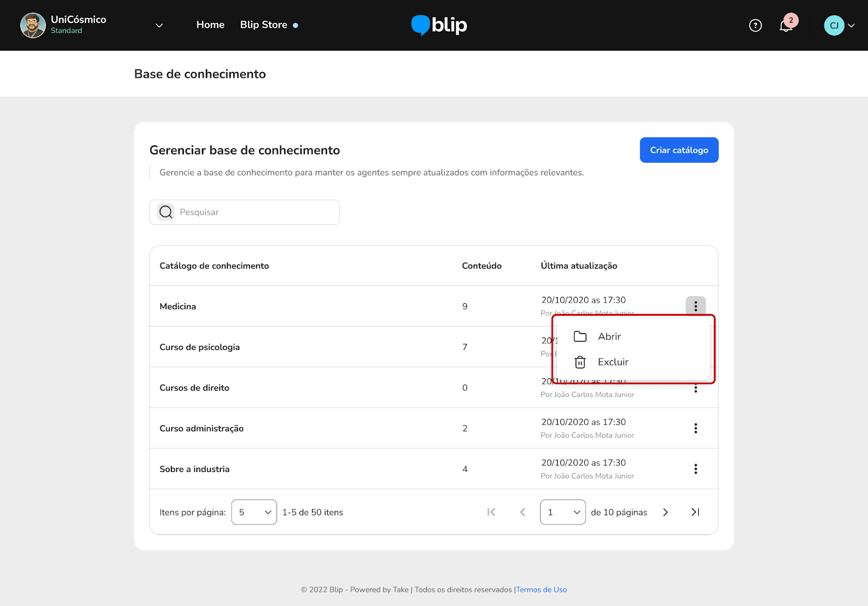The height and width of the screenshot is (606, 868).
Task: Open the notifications bell
Action: (x=786, y=25)
